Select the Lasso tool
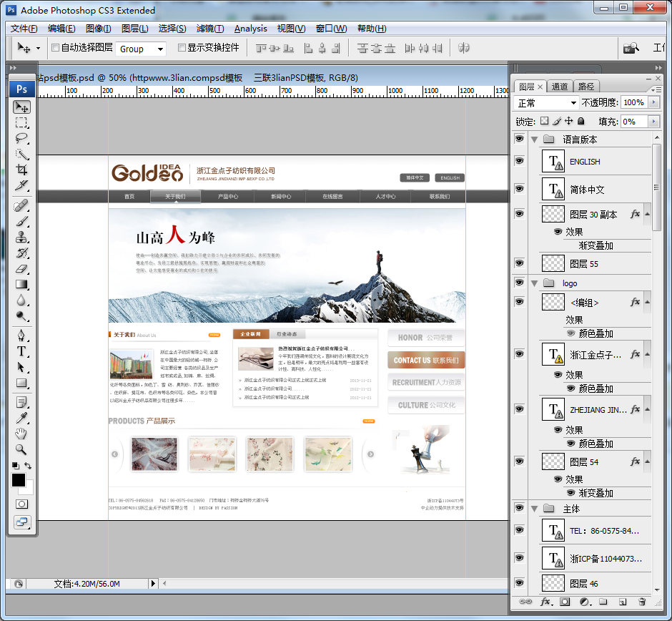The height and width of the screenshot is (621, 672). click(x=21, y=139)
